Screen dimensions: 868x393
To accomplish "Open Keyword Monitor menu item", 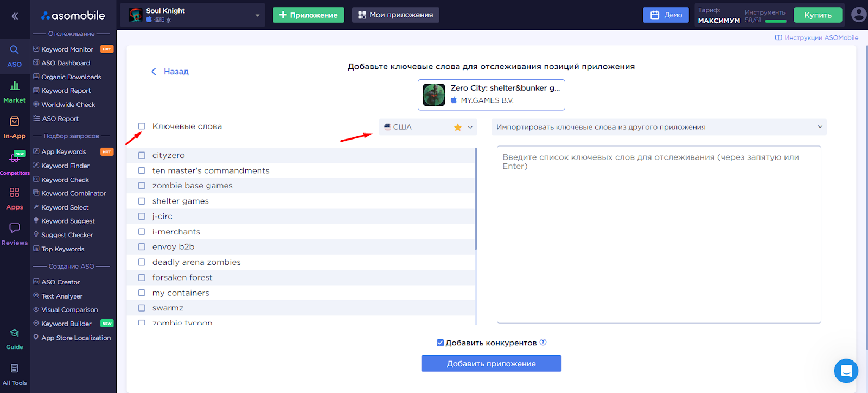I will coord(67,49).
